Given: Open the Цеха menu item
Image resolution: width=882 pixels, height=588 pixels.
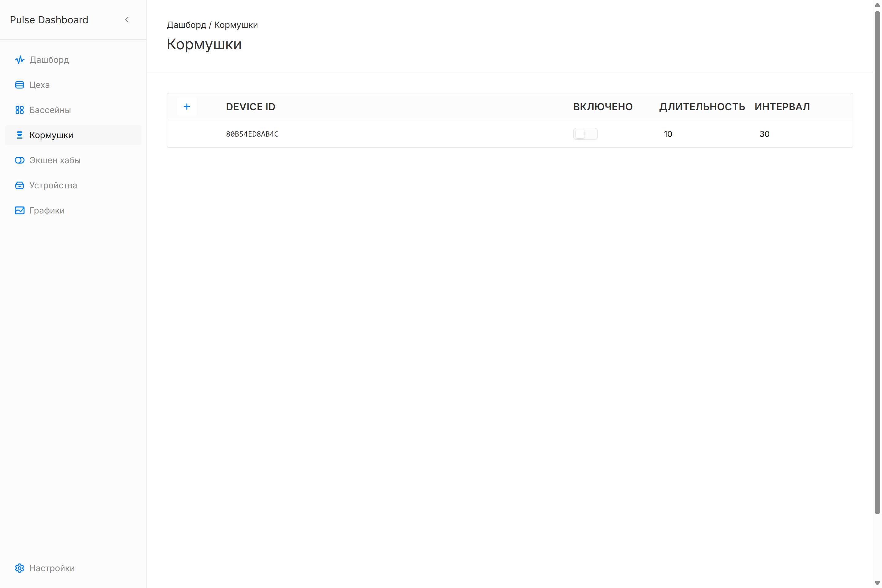Looking at the screenshot, I should click(x=73, y=85).
